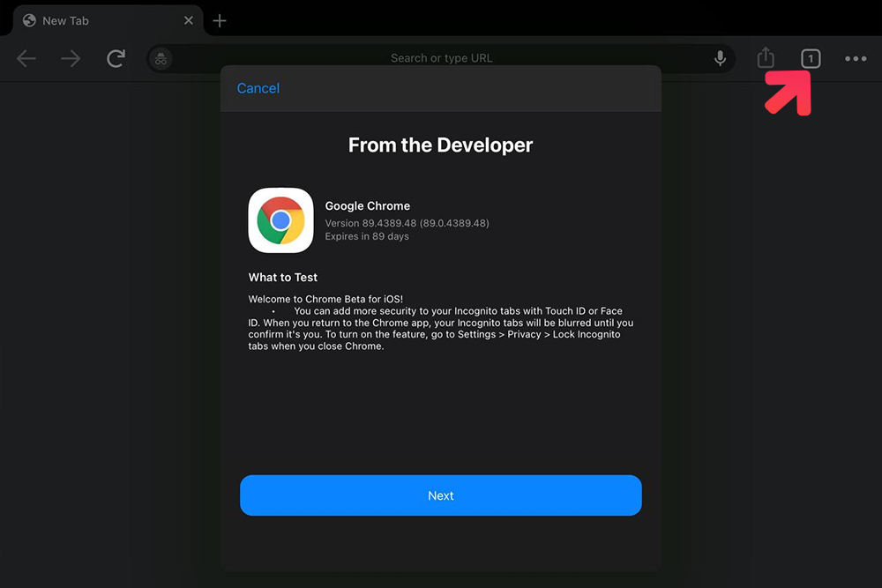The image size is (882, 588).
Task: Click the Google Chrome app icon
Action: point(280,220)
